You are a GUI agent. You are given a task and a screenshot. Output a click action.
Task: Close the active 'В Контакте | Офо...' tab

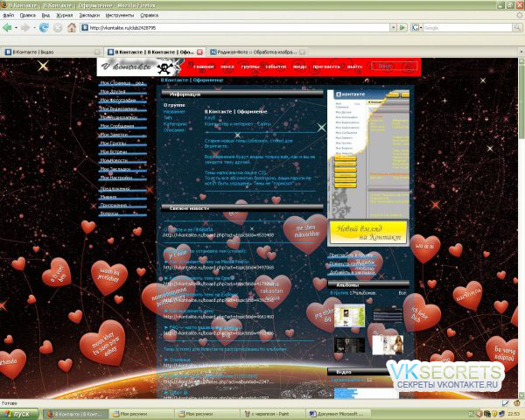tap(199, 52)
